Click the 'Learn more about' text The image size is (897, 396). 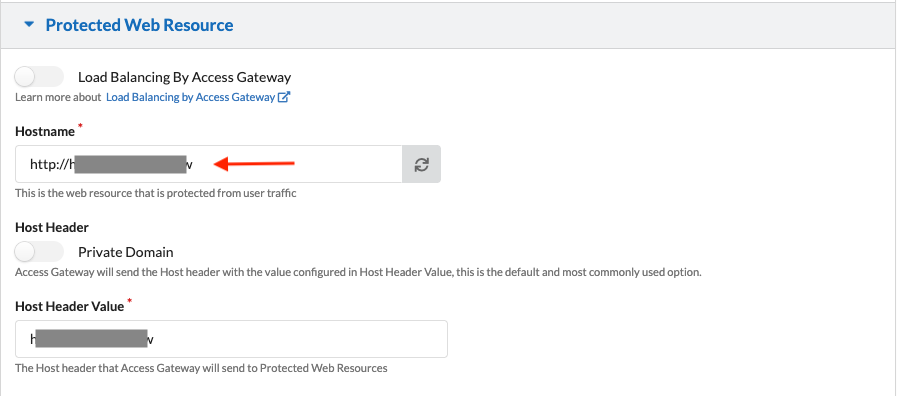(58, 97)
